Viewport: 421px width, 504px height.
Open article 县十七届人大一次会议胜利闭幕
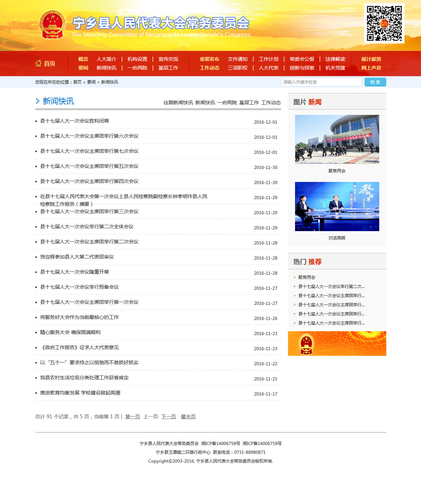(74, 121)
